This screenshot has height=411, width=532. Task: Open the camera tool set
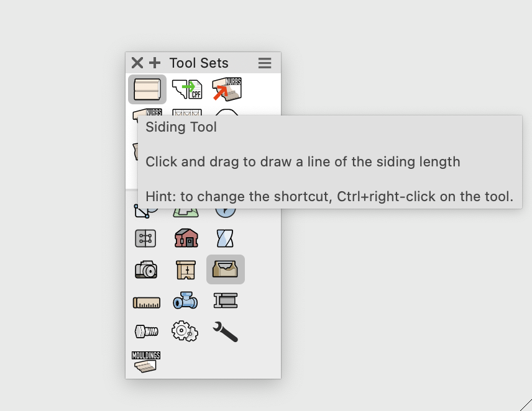[x=146, y=269]
